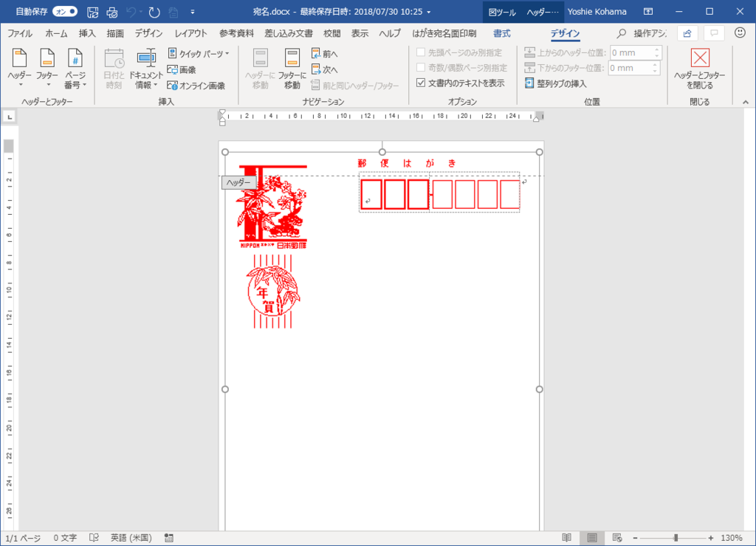Switch to web layout view icon
Image resolution: width=756 pixels, height=546 pixels.
[x=617, y=538]
